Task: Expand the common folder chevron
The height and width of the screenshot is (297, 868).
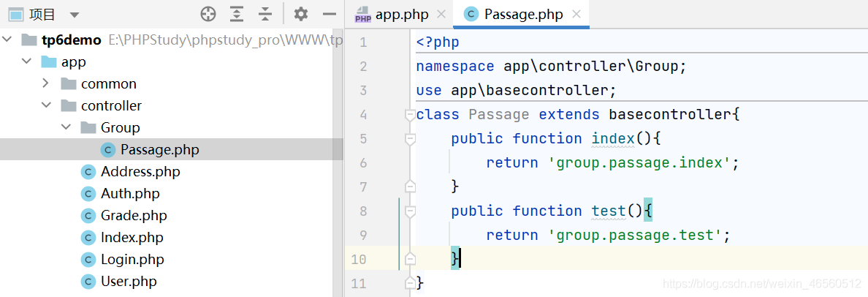Action: 47,83
